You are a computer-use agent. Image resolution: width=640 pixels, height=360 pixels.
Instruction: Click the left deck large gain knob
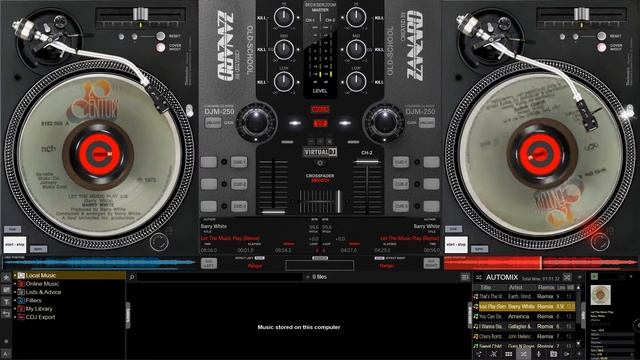click(x=256, y=122)
